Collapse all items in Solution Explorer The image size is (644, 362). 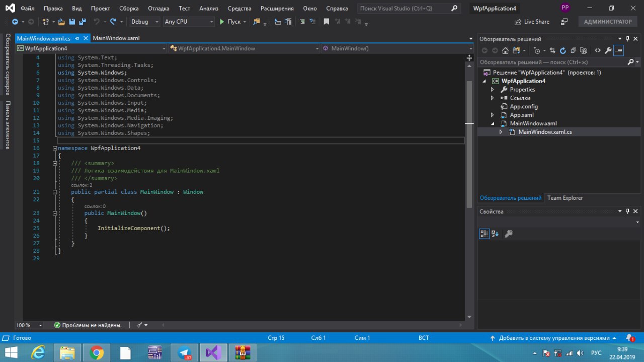tap(573, 50)
